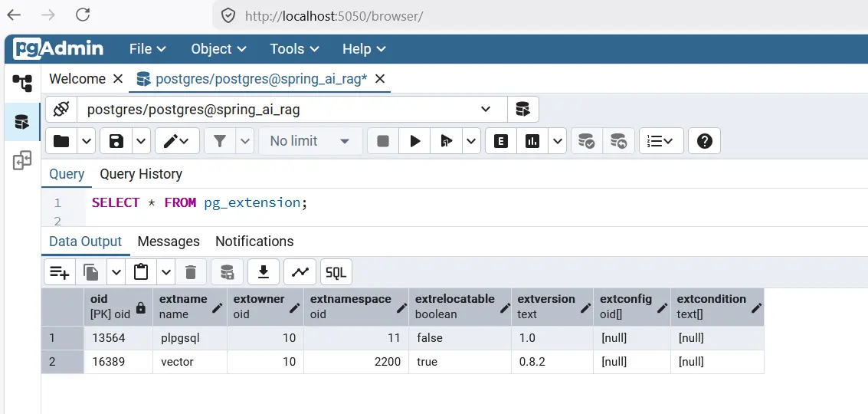Click the download results icon

[x=264, y=272]
